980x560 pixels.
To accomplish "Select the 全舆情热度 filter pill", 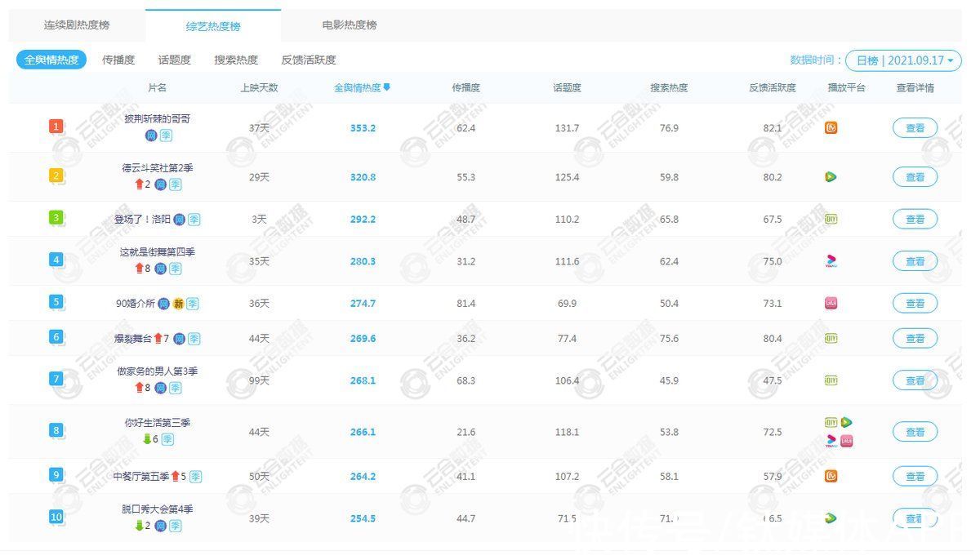I will pos(51,60).
